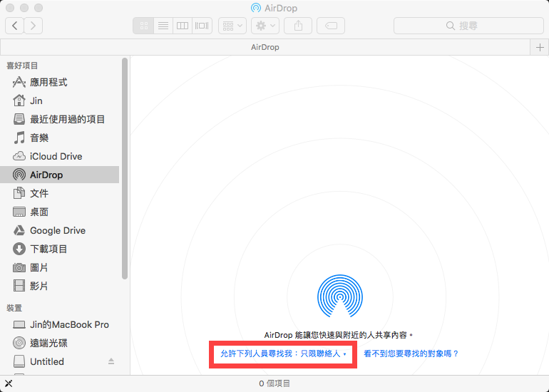Image resolution: width=549 pixels, height=392 pixels.
Task: Click the 搜尋 search field
Action: (468, 26)
